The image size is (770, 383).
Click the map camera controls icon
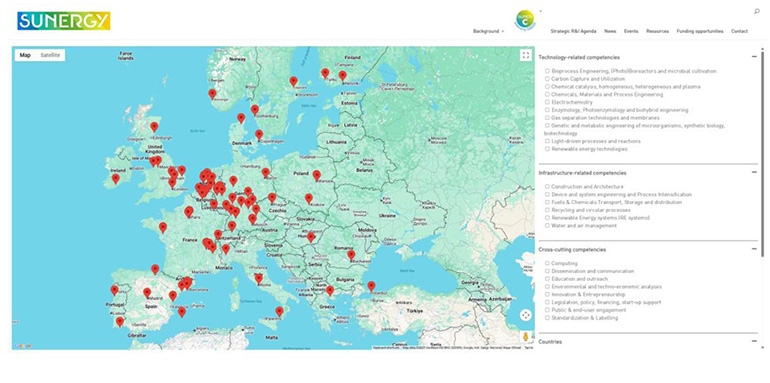point(525,315)
